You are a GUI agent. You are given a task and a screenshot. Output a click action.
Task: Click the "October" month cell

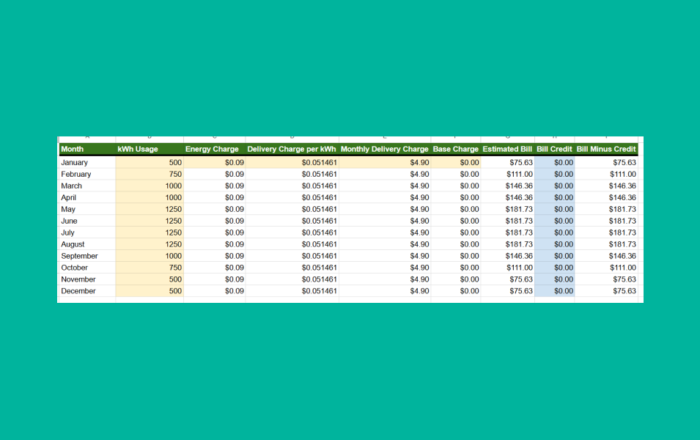point(87,267)
